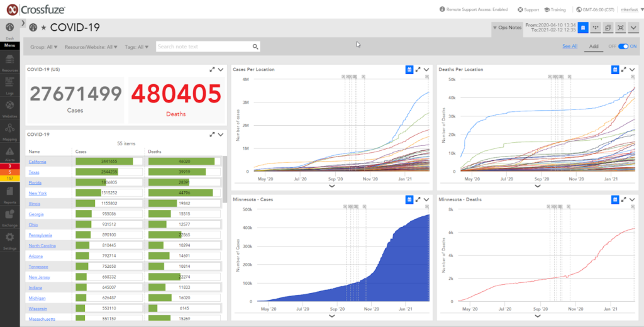Screen dimensions: 644x327
Task: Maximize the COVID-19 table widget
Action: point(212,135)
